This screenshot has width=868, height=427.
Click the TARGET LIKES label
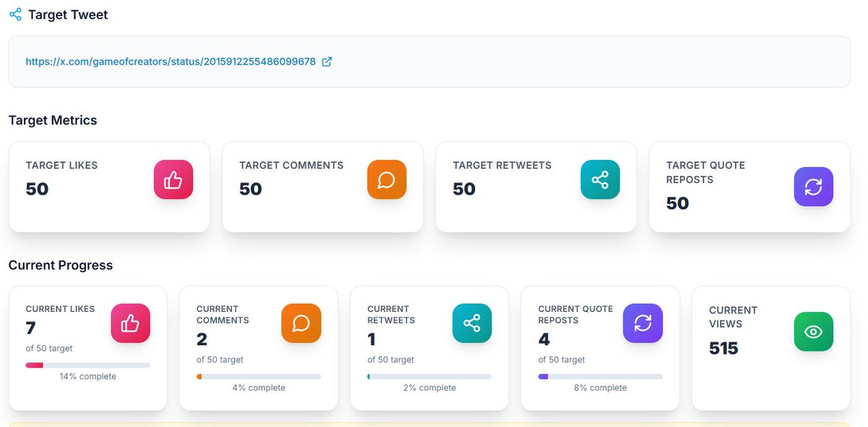(x=61, y=165)
